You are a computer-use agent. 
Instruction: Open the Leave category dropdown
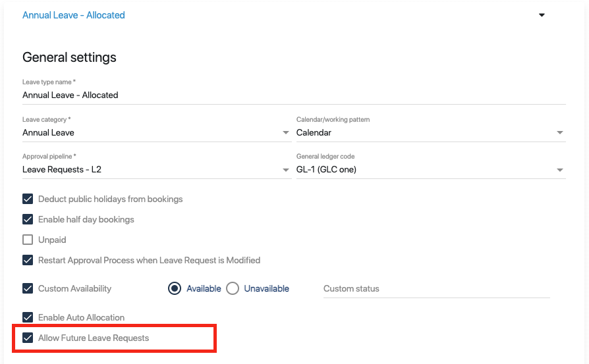point(157,132)
